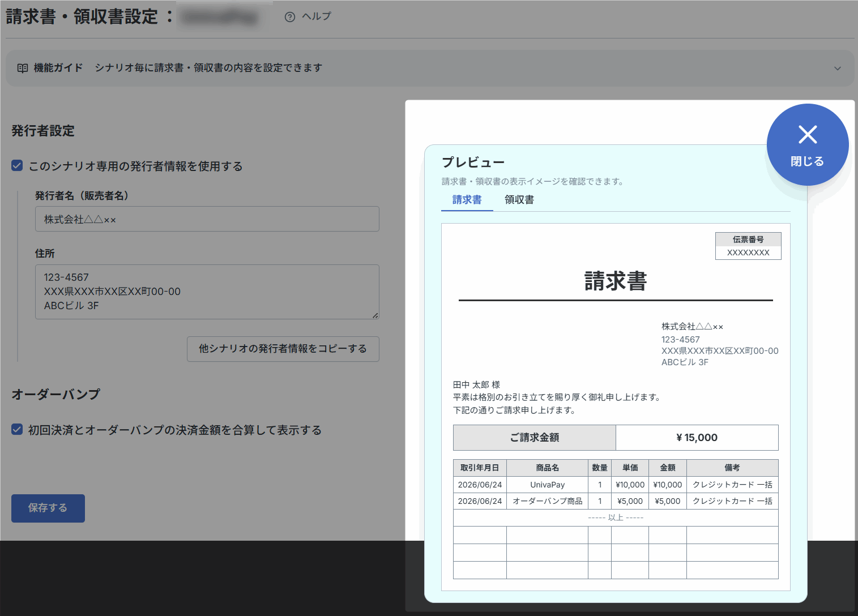
Task: Click the 備考 column header
Action: (732, 468)
